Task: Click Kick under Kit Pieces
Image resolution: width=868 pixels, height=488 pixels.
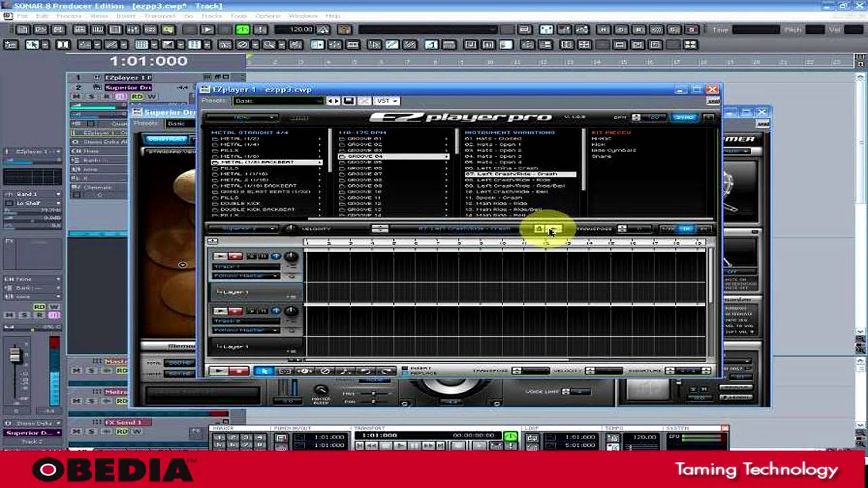Action: point(598,144)
